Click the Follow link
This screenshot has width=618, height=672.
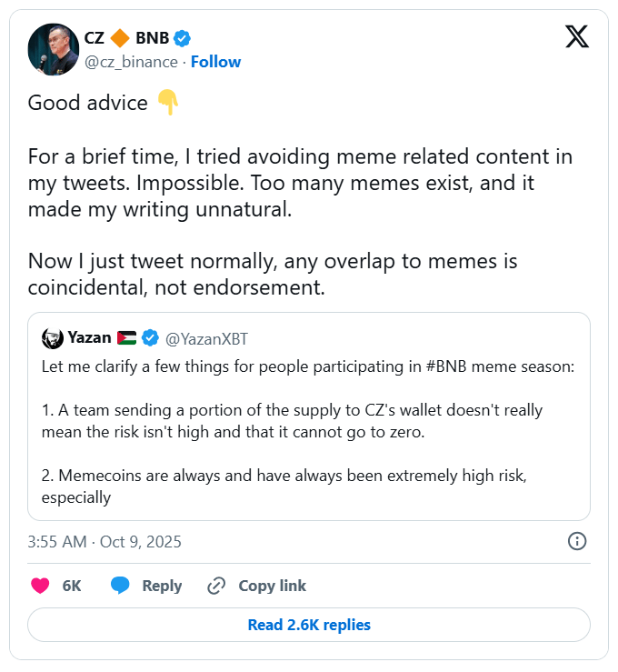(215, 62)
